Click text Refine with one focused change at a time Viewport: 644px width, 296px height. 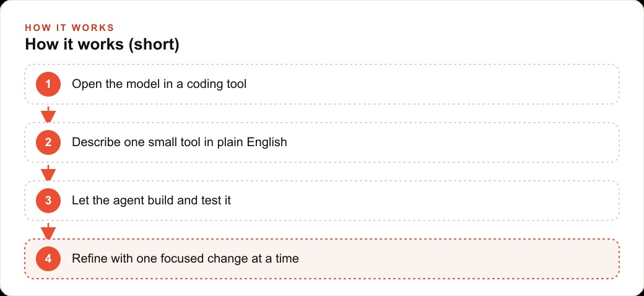[185, 259]
